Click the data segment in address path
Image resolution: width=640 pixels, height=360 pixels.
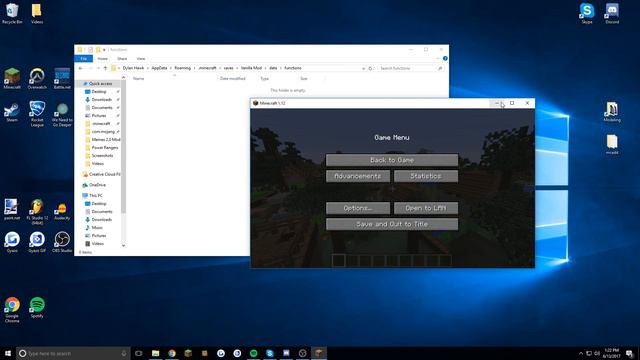(273, 68)
